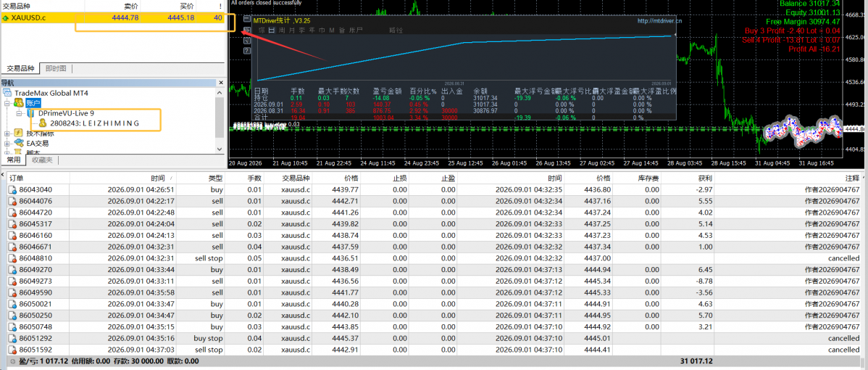This screenshot has width=868, height=370.
Task: Click the Navigator scrollbar down arrow
Action: point(220,149)
